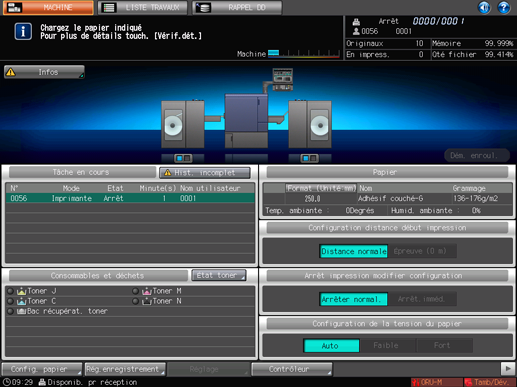Click the Qté fichier 99.414% value
This screenshot has width=517, height=387.
point(499,54)
